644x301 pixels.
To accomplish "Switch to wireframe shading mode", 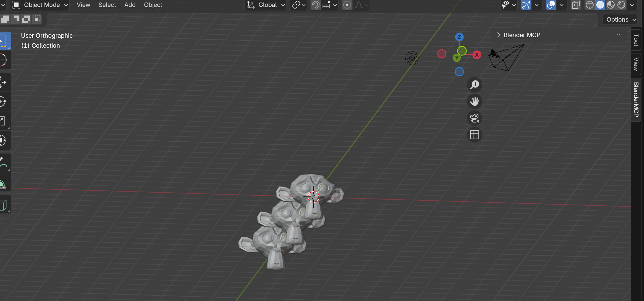I will click(590, 5).
